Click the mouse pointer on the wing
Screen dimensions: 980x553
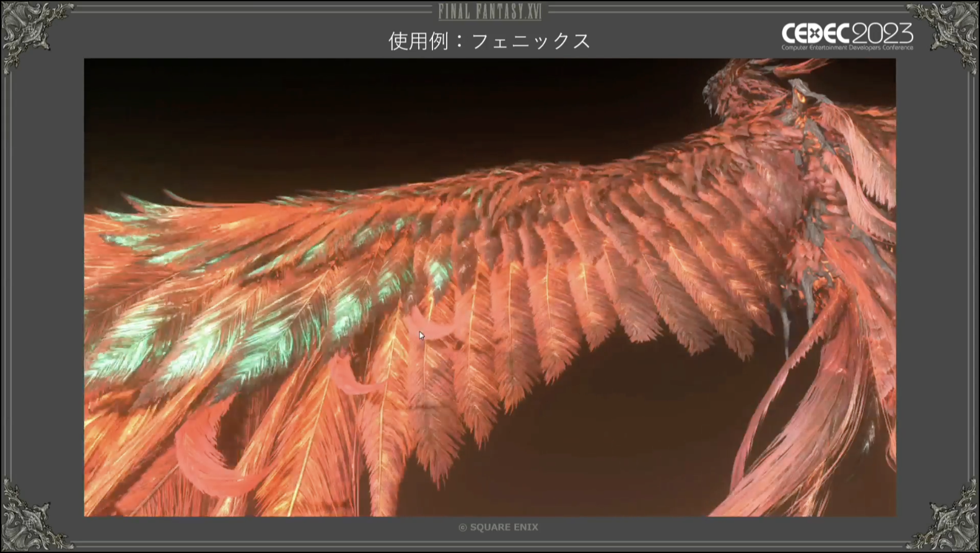click(x=421, y=335)
